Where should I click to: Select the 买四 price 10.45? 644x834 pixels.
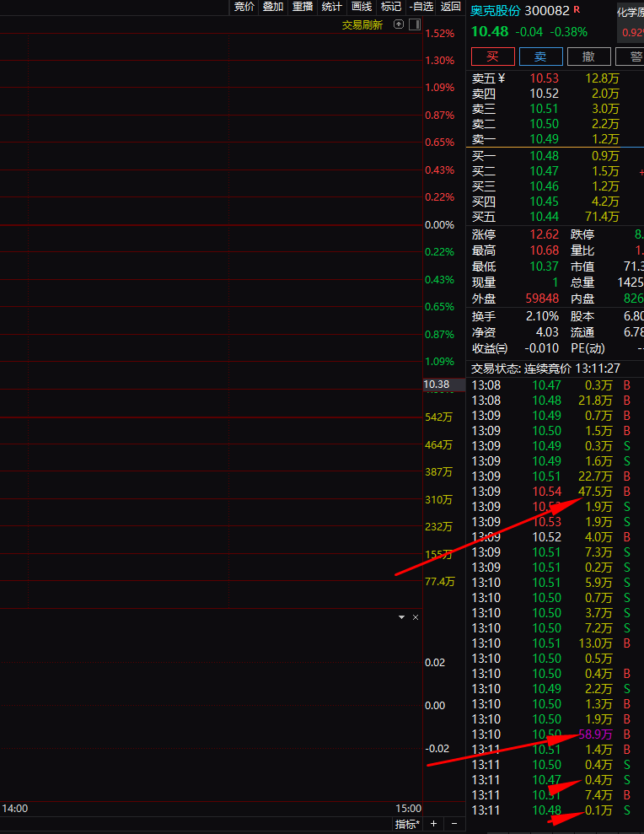[x=544, y=202]
